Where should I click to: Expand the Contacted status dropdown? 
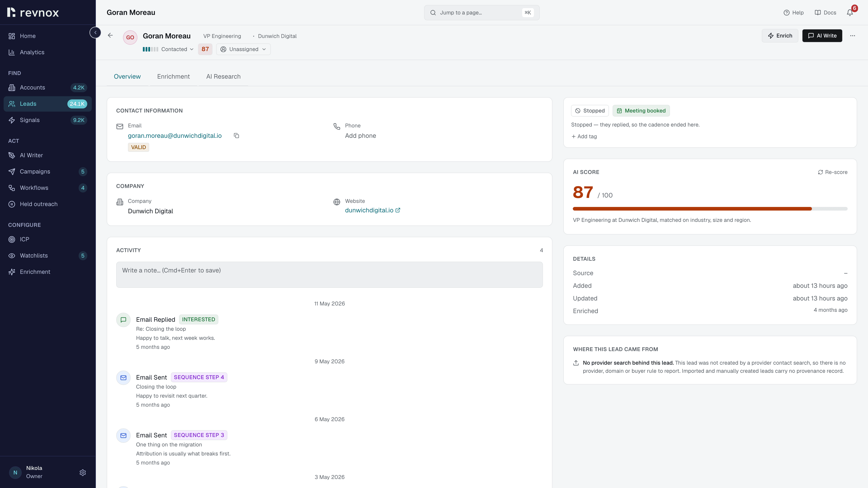168,49
